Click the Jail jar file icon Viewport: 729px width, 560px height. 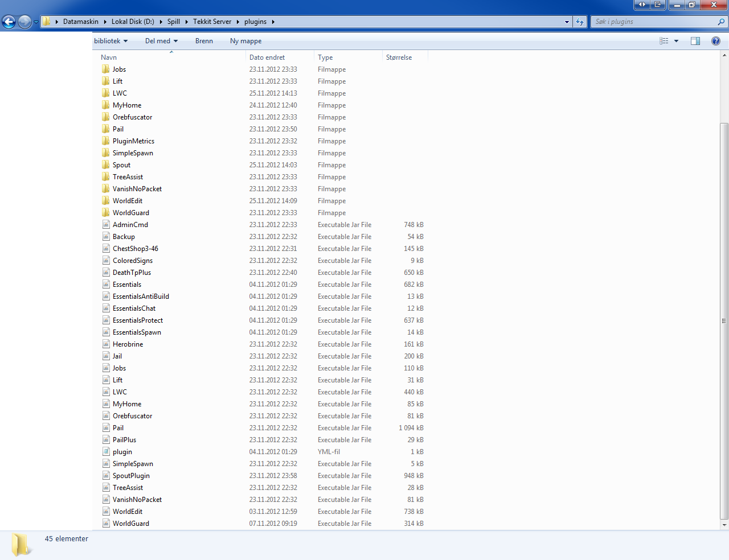click(106, 356)
